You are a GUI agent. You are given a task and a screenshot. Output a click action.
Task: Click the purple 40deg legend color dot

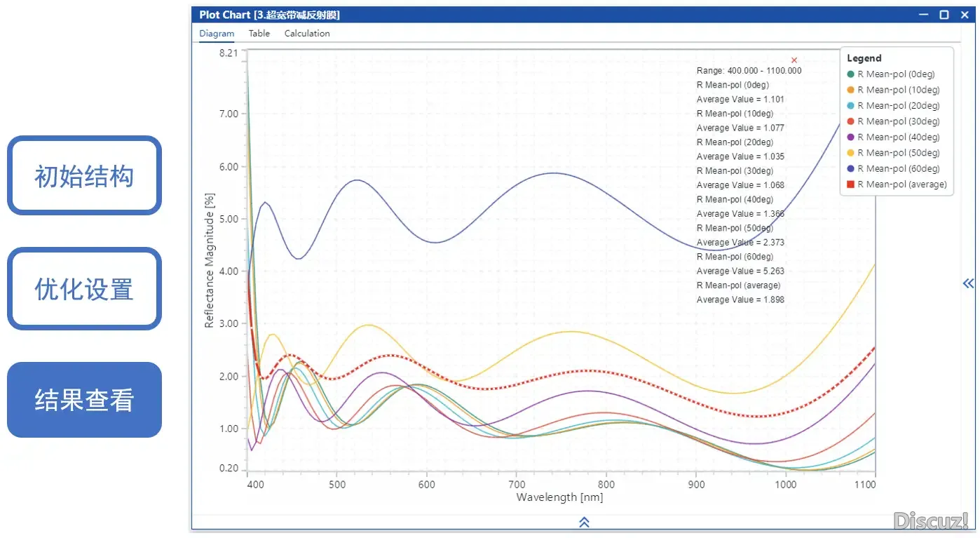pyautogui.click(x=851, y=137)
